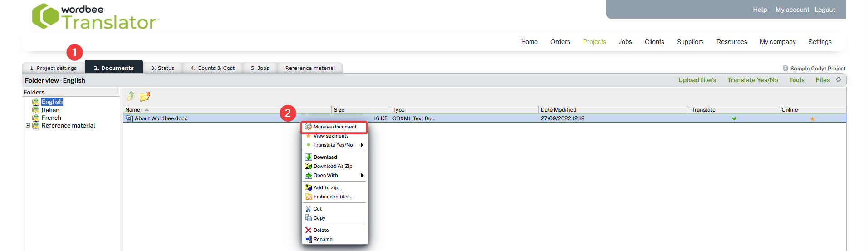Choose Manage document from context menu
This screenshot has width=868, height=251.
point(334,127)
